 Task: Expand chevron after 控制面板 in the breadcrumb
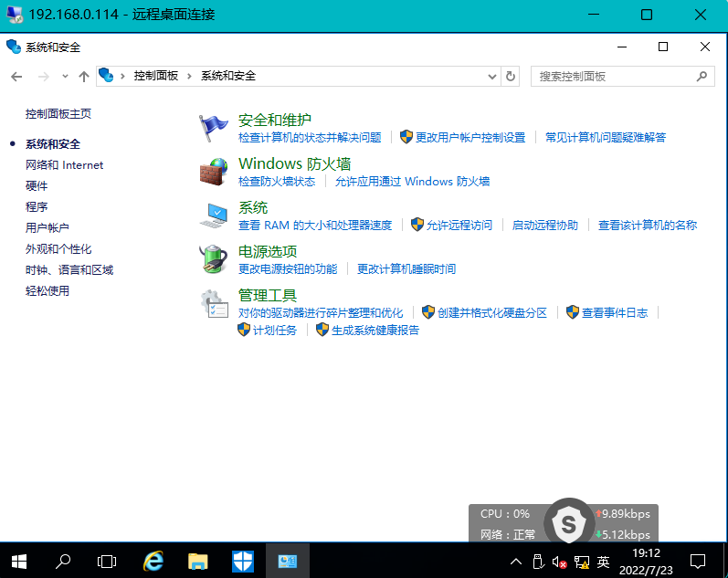189,76
